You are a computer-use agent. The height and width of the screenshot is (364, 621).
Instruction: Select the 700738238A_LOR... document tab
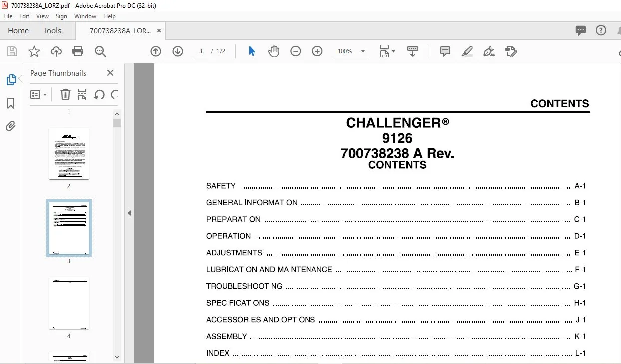pyautogui.click(x=120, y=31)
